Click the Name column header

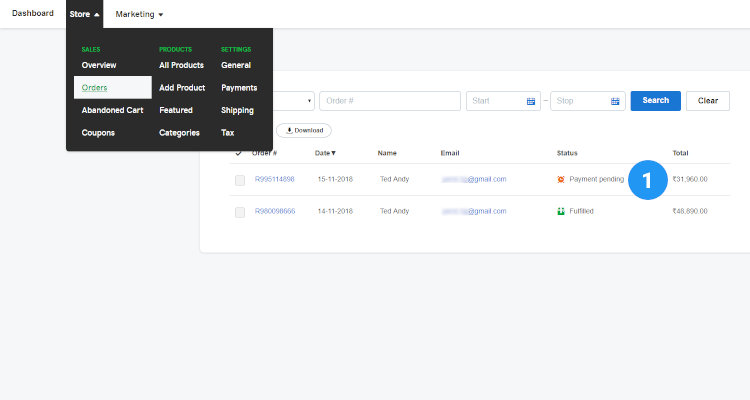coord(387,153)
